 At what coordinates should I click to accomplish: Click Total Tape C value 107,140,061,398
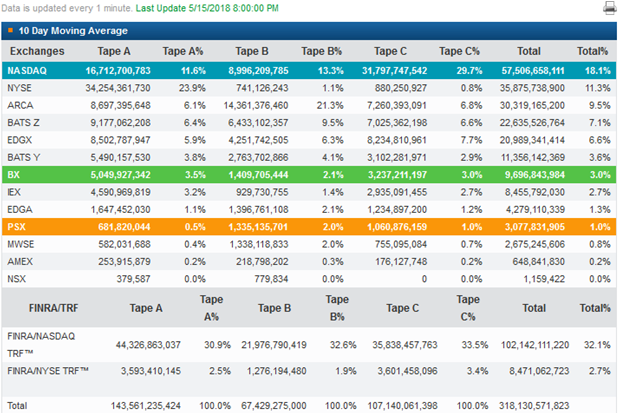click(402, 406)
